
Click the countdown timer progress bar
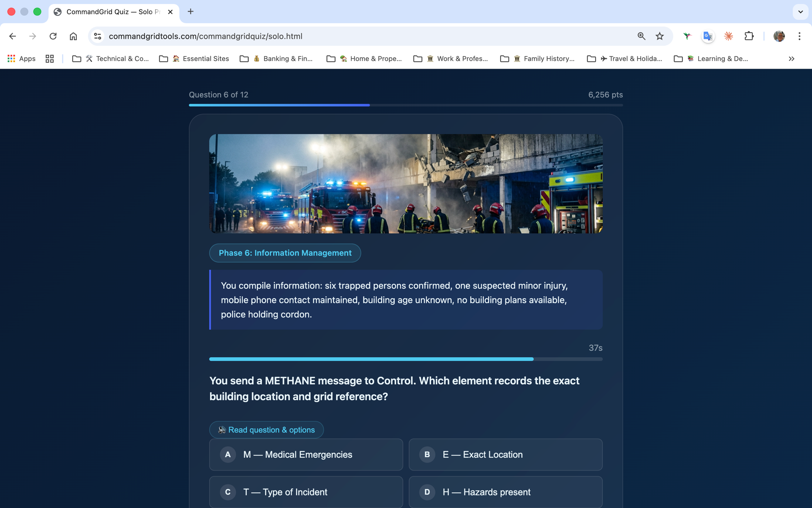405,359
